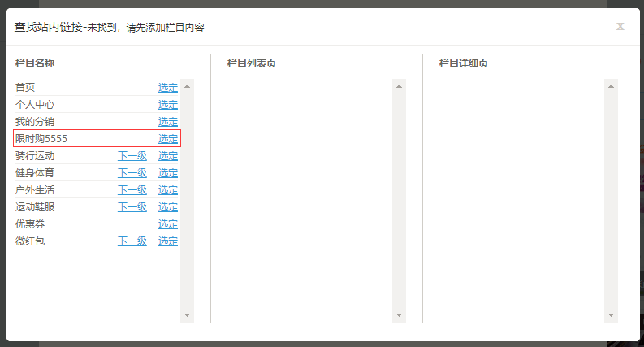Click 选定 for 骑行运动
The width and height of the screenshot is (644, 347).
coord(168,156)
